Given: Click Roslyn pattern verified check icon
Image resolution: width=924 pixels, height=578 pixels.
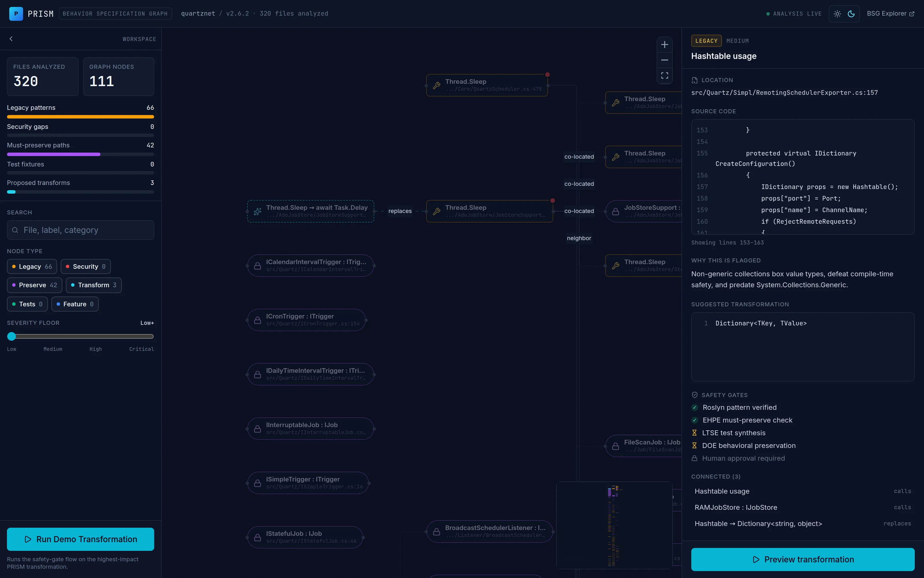Looking at the screenshot, I should [x=694, y=407].
